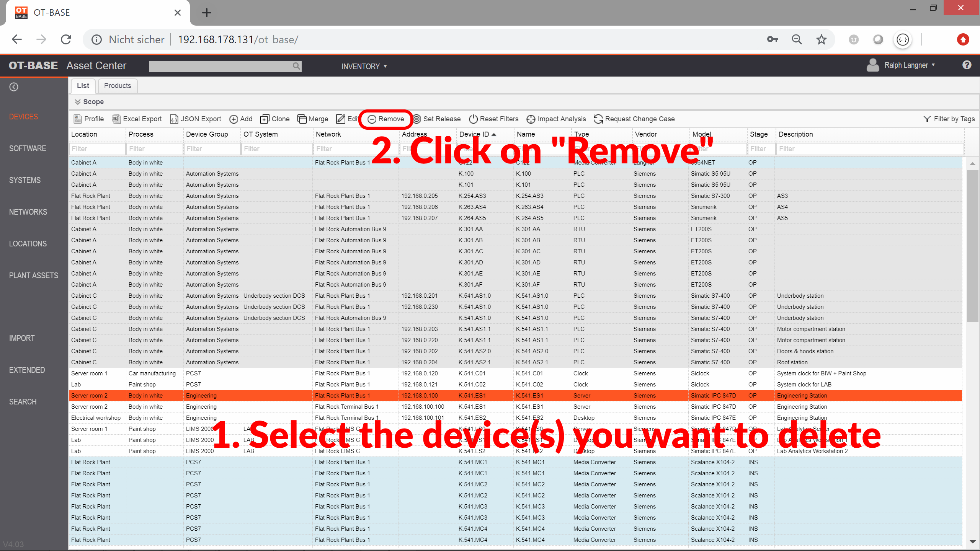Collapse the left sidebar arrow
The width and height of the screenshot is (980, 551).
(x=14, y=87)
